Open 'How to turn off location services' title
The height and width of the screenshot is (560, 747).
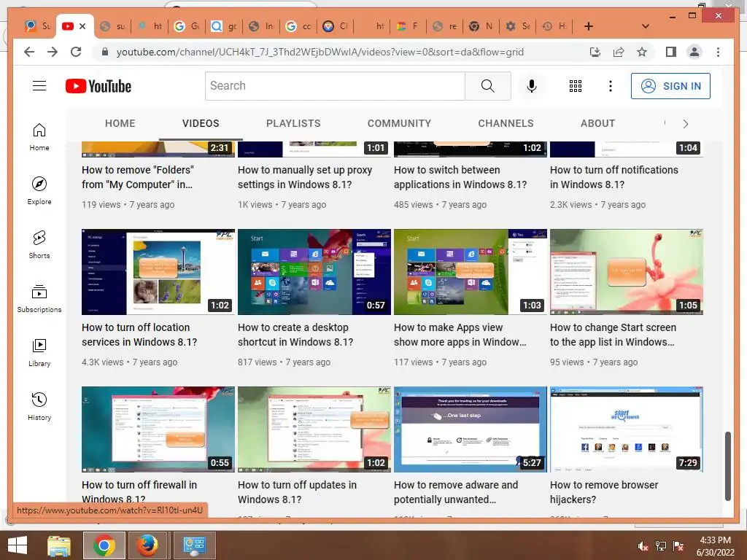pos(139,335)
